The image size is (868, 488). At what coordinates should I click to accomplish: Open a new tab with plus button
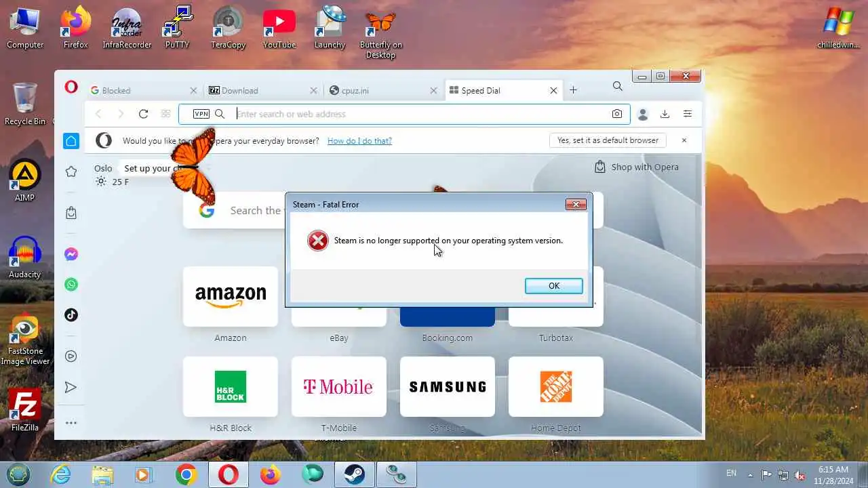tap(573, 90)
